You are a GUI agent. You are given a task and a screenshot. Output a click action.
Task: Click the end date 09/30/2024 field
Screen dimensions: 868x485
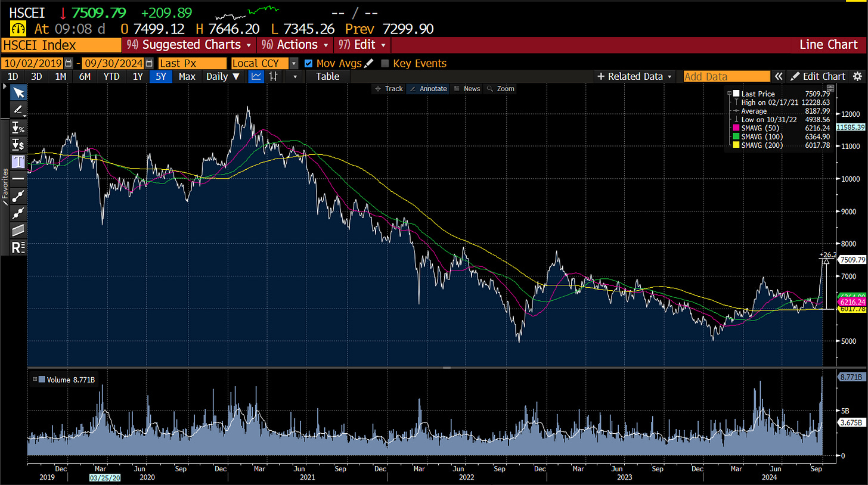[113, 63]
